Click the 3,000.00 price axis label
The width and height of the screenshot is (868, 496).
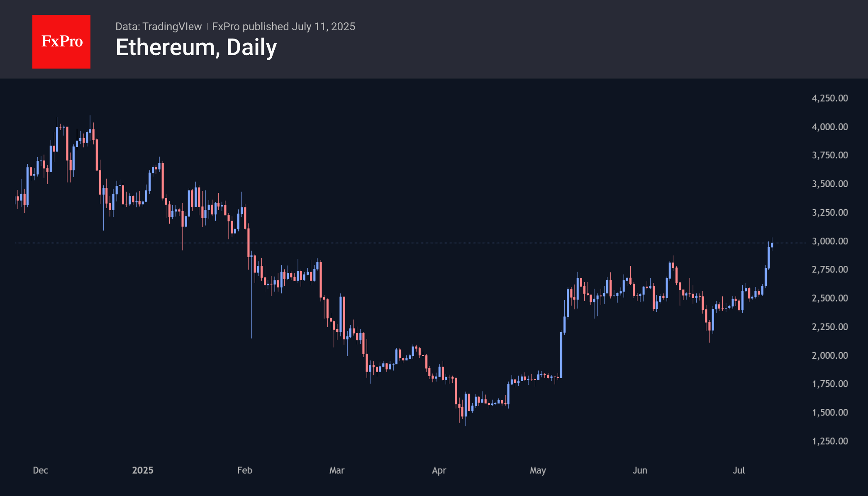point(829,241)
